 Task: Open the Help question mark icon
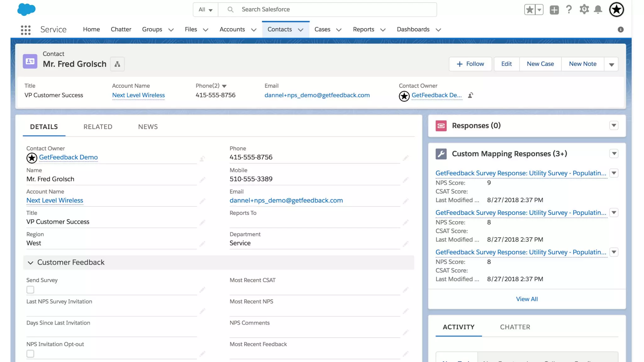point(569,9)
